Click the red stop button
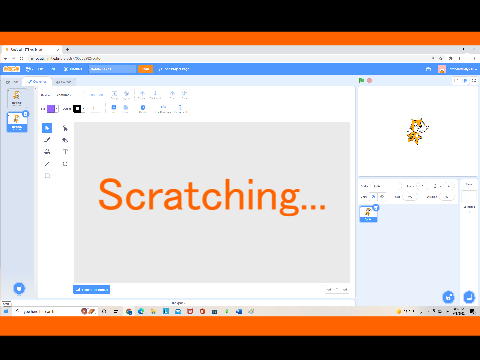 pos(369,80)
